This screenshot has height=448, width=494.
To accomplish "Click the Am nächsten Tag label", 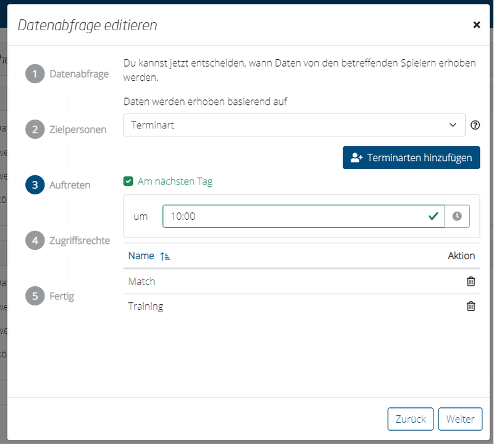I will click(x=175, y=181).
